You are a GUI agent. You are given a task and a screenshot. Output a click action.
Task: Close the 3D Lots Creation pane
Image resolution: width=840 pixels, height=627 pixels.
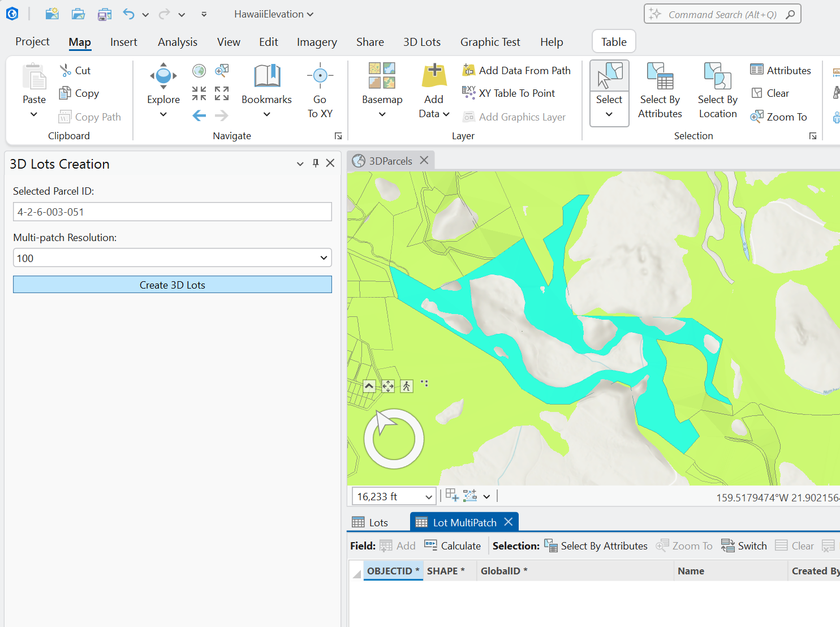[330, 164]
